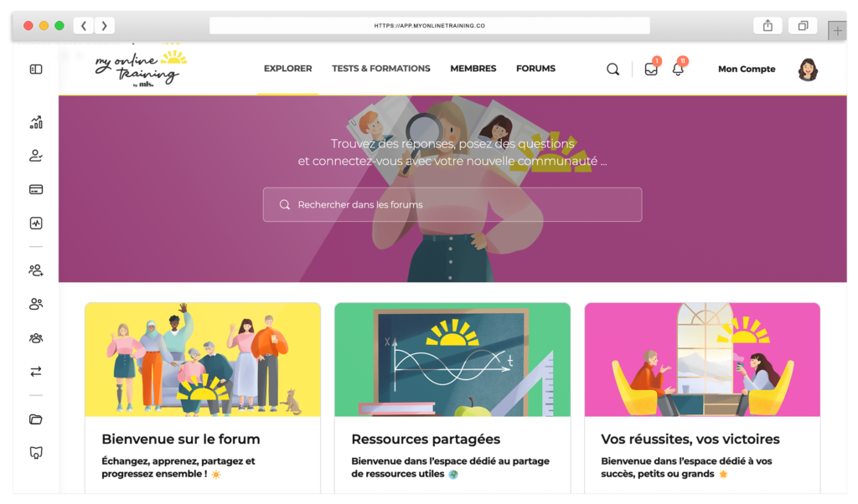Click the profile avatar picture
This screenshot has width=858, height=504.
pos(808,69)
